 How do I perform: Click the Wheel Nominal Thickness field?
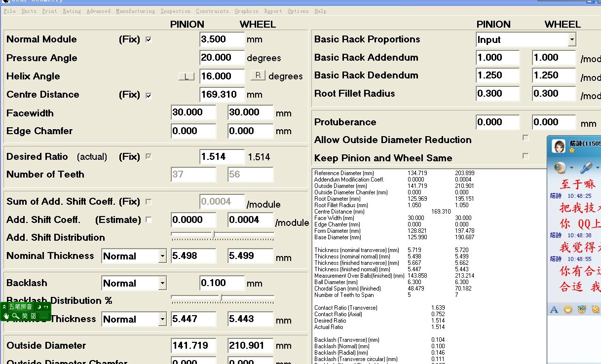tap(250, 256)
